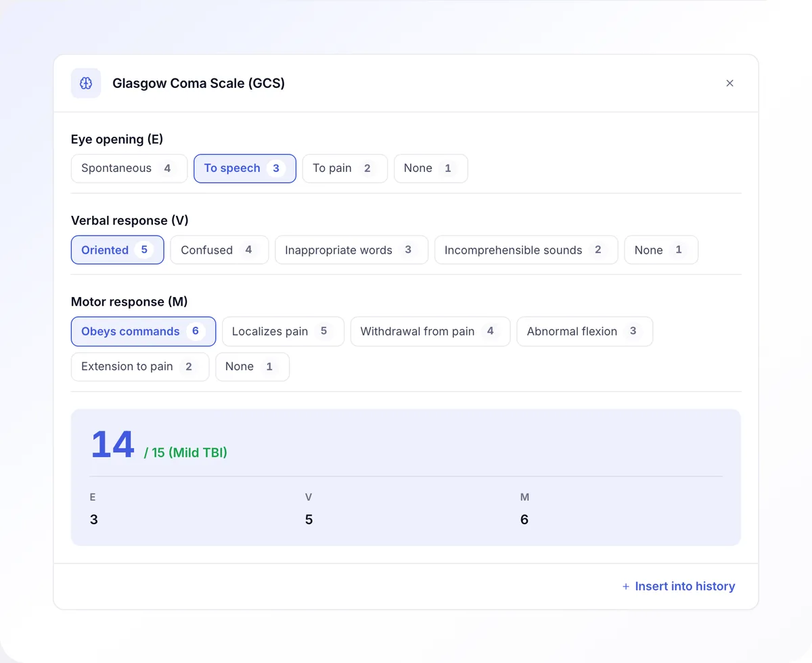Select Oriented verbal response
812x663 pixels.
(x=118, y=250)
